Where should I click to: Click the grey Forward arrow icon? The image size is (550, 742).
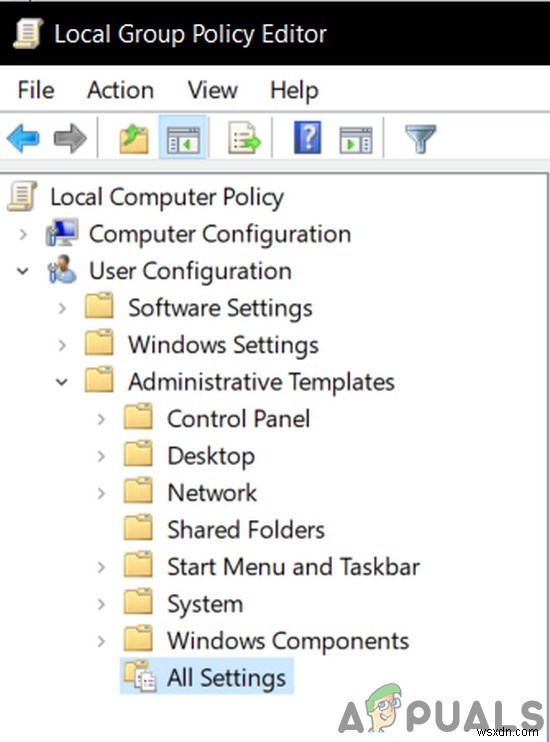pos(70,138)
